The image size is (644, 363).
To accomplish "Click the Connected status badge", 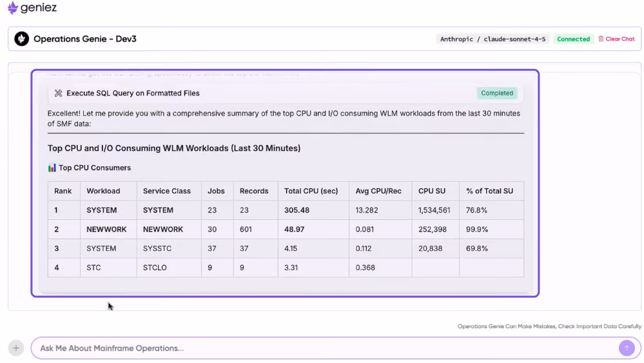I will [573, 39].
